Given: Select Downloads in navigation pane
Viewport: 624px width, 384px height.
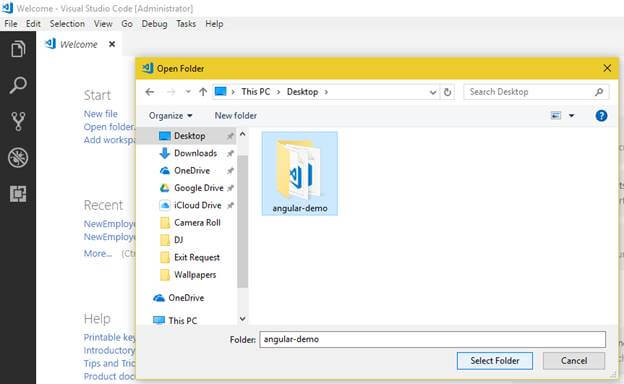Looking at the screenshot, I should coord(195,153).
